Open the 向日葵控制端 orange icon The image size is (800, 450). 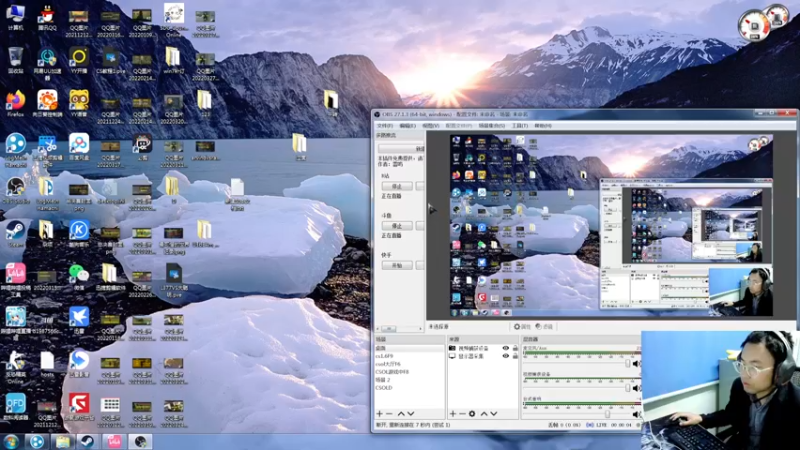click(x=47, y=104)
